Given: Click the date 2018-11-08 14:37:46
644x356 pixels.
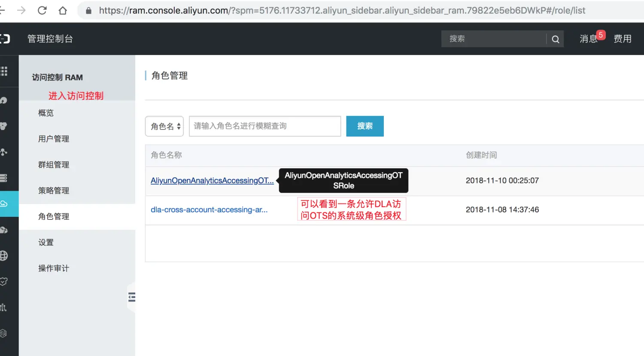Looking at the screenshot, I should pos(502,210).
